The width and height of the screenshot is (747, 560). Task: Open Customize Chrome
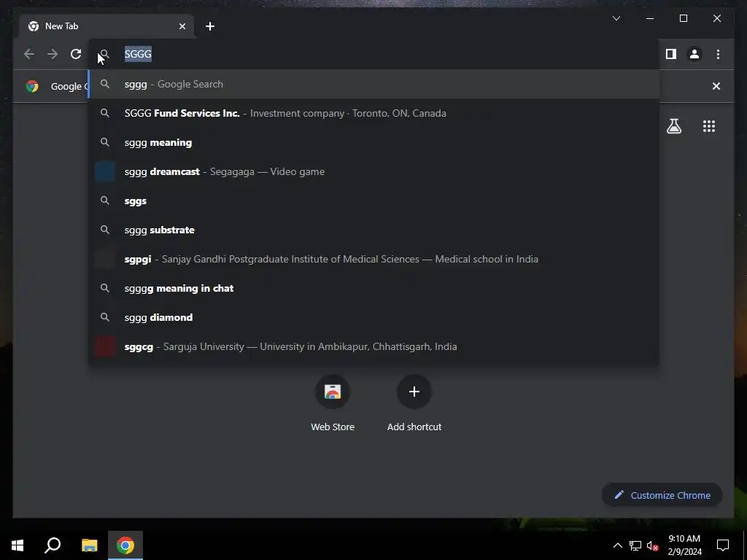(x=662, y=495)
